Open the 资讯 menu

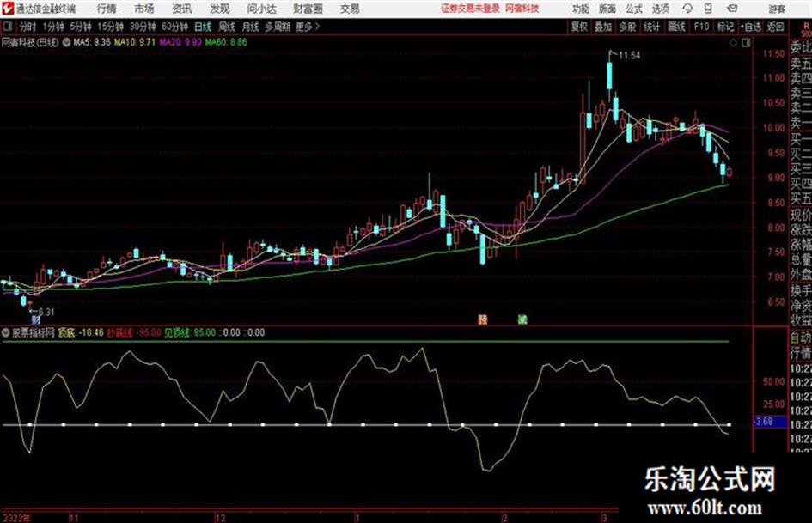[x=182, y=9]
